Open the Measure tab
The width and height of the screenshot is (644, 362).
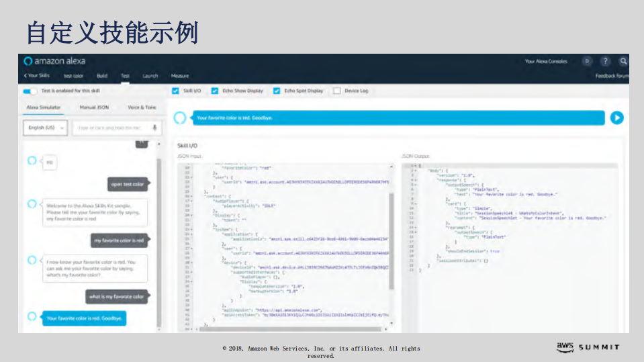(180, 76)
